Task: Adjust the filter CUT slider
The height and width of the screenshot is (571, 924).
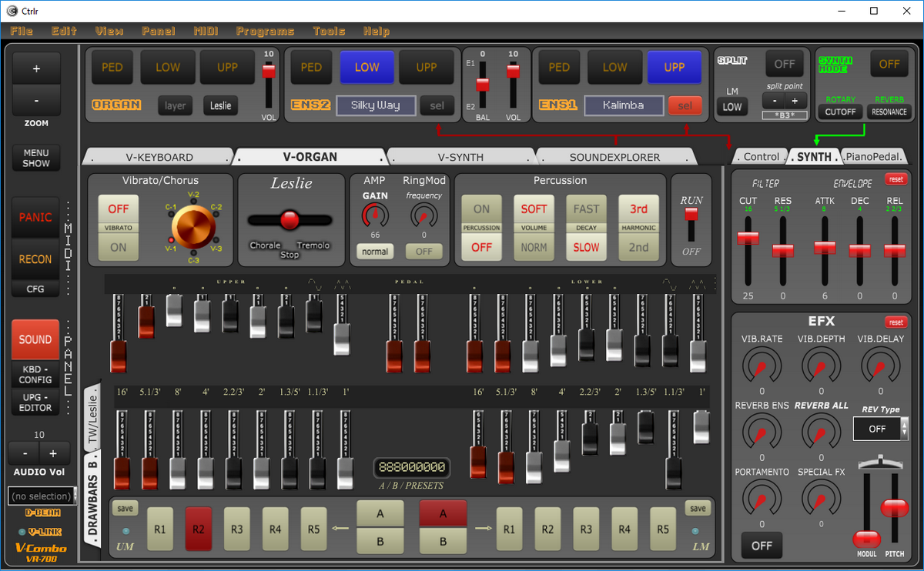Action: 747,250
